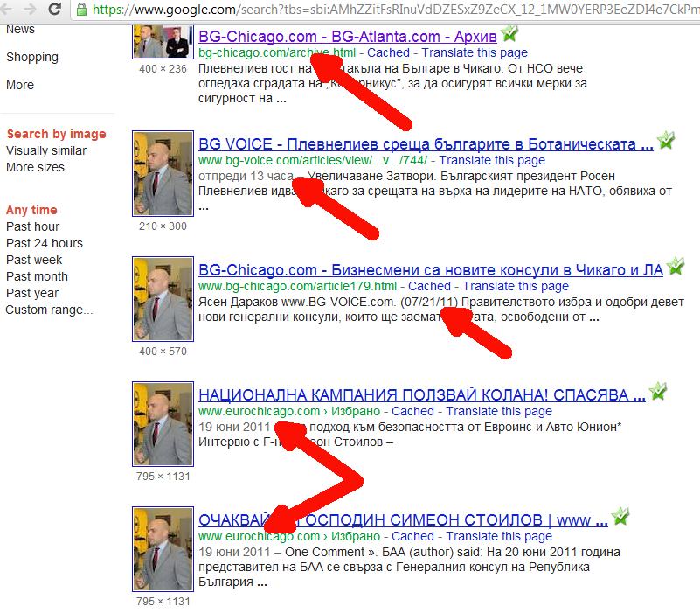700x613 pixels.
Task: Click green checkmark icon beside Бизнесмени са новите консули result
Action: point(676,267)
